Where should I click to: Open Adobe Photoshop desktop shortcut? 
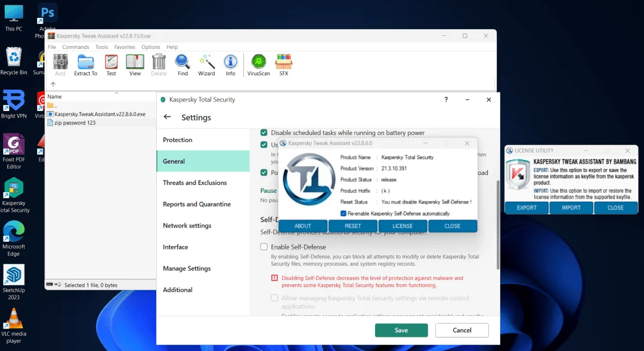47,20
